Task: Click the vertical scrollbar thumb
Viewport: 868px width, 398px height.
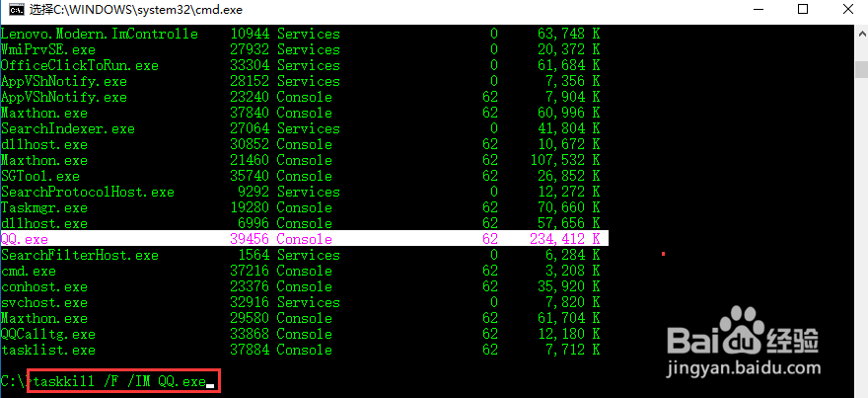Action: pyautogui.click(x=860, y=69)
